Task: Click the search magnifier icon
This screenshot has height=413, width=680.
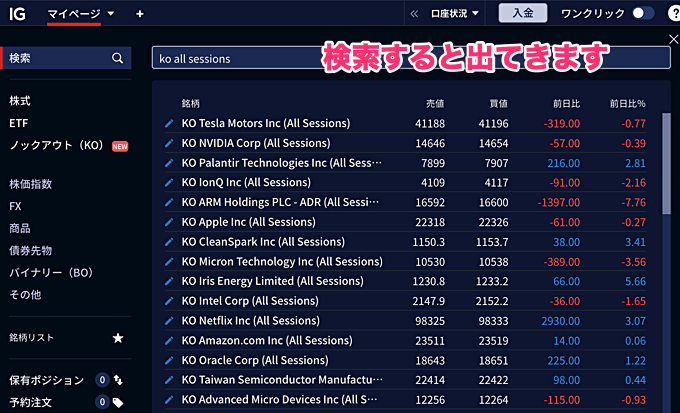Action: coord(117,58)
